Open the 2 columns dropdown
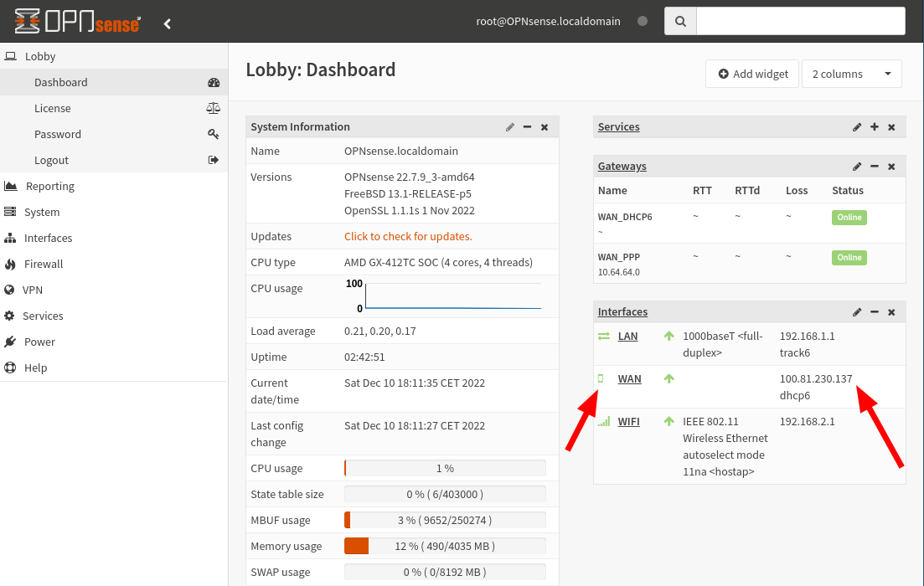 tap(851, 74)
